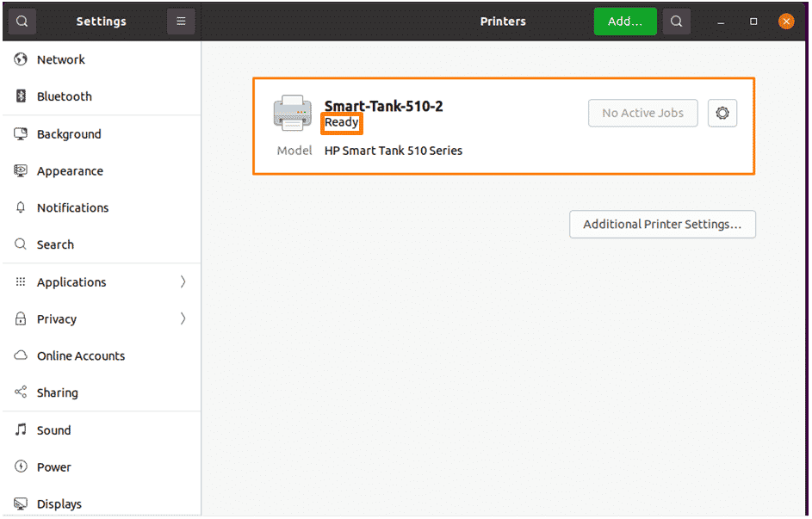This screenshot has width=812, height=519.
Task: Click the printers search magnifier icon
Action: [x=676, y=22]
